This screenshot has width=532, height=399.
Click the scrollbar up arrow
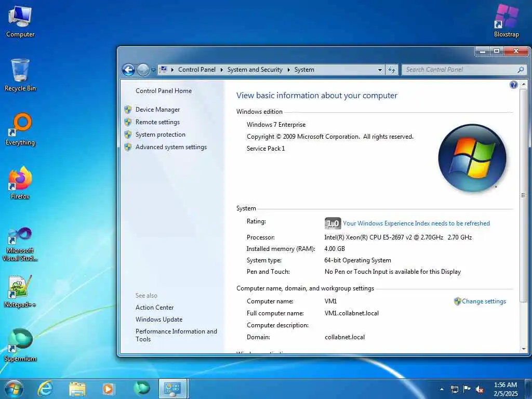click(523, 84)
